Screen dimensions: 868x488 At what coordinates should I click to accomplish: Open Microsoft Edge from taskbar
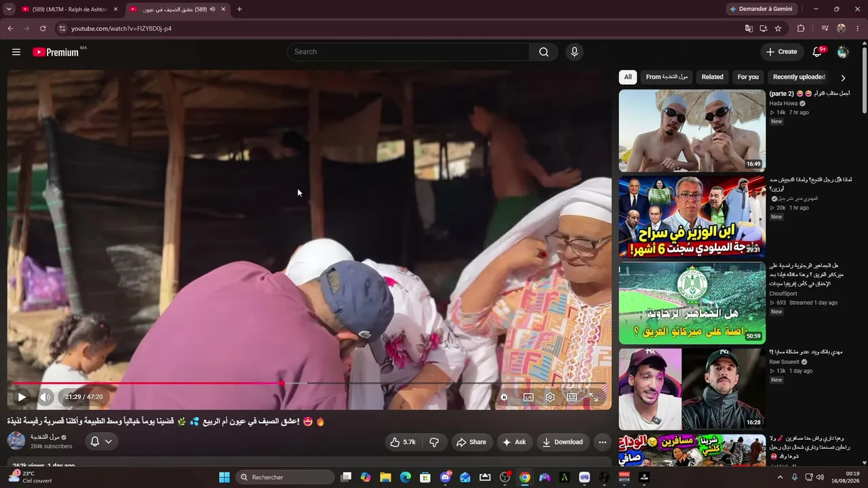click(x=406, y=477)
